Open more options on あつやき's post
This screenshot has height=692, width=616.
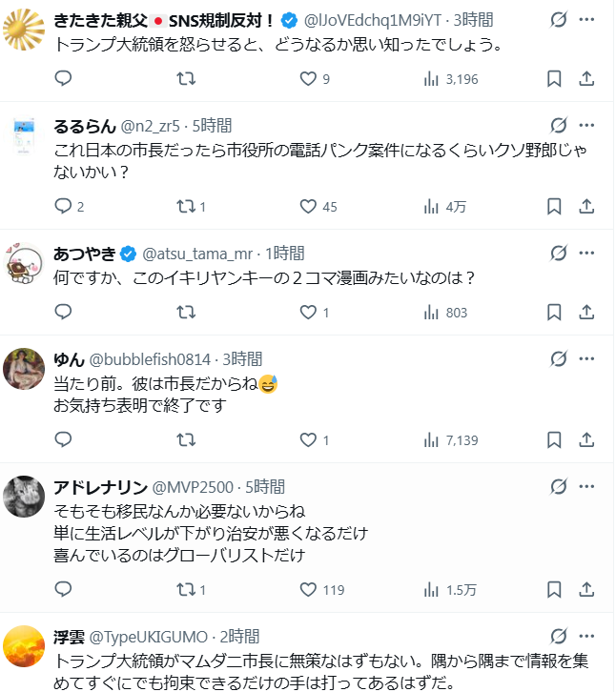[x=587, y=253]
